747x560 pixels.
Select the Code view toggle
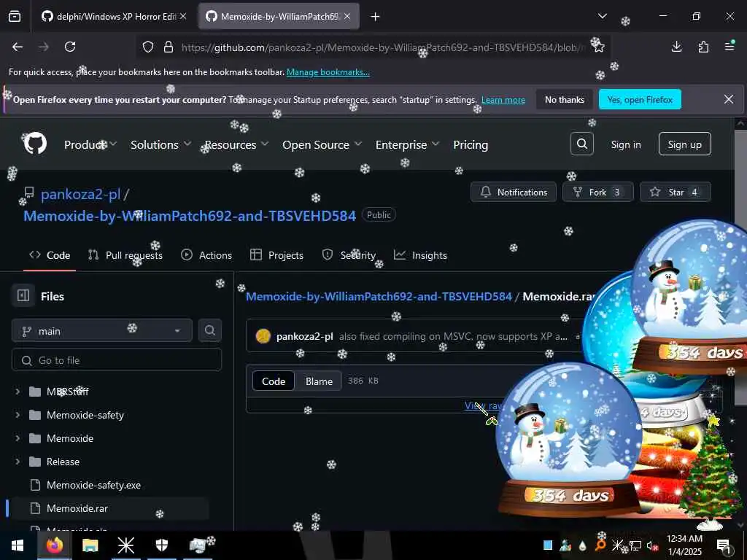(274, 381)
